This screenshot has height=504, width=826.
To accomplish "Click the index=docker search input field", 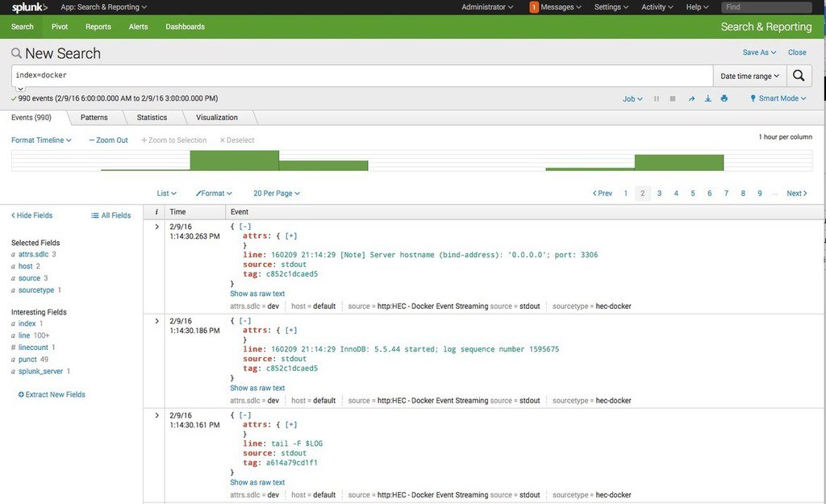I will [362, 76].
